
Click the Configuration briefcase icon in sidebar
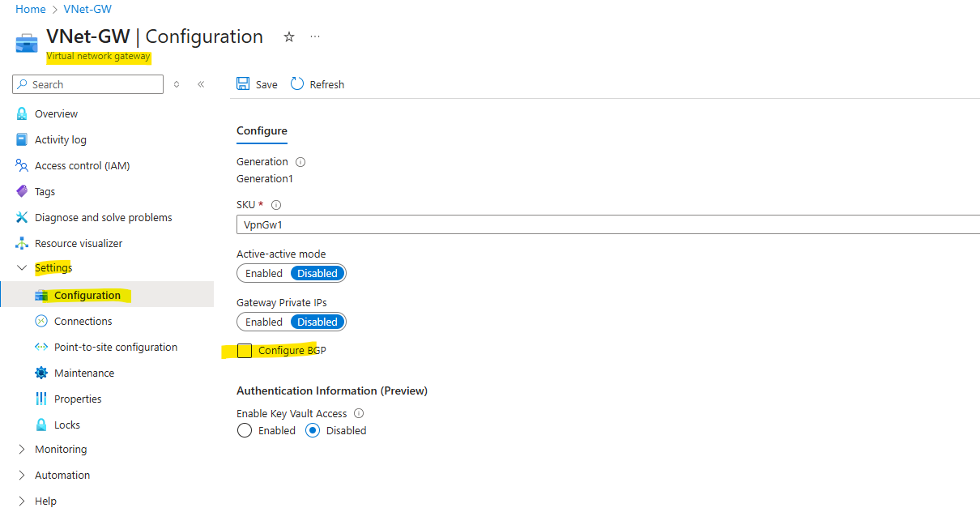[x=41, y=295]
